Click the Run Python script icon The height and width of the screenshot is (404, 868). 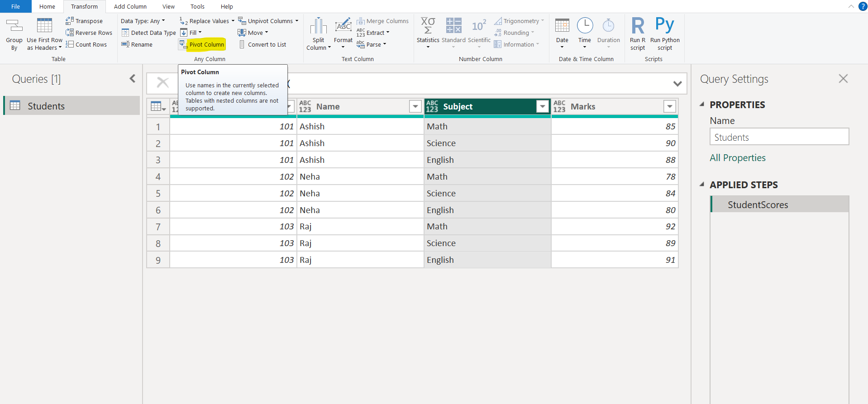click(x=664, y=25)
